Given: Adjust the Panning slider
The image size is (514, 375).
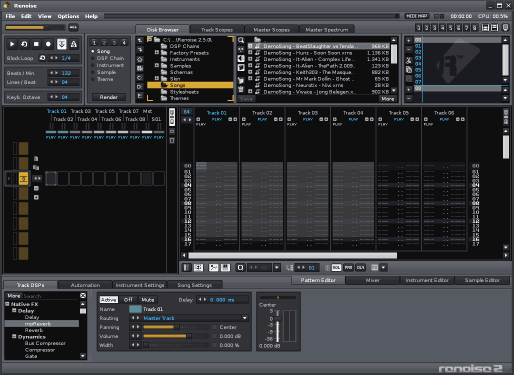Looking at the screenshot, I should (x=177, y=327).
